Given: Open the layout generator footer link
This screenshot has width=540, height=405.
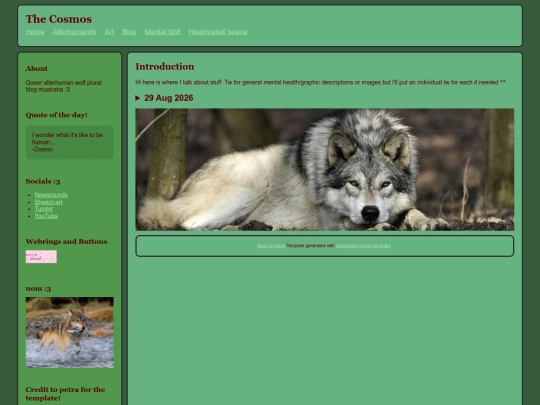Looking at the screenshot, I should (363, 246).
